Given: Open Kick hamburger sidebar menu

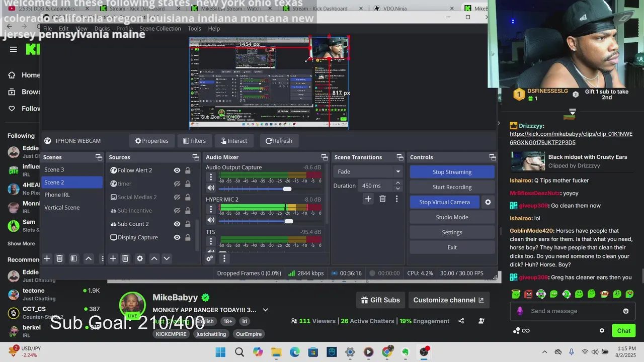Looking at the screenshot, I should [x=14, y=49].
